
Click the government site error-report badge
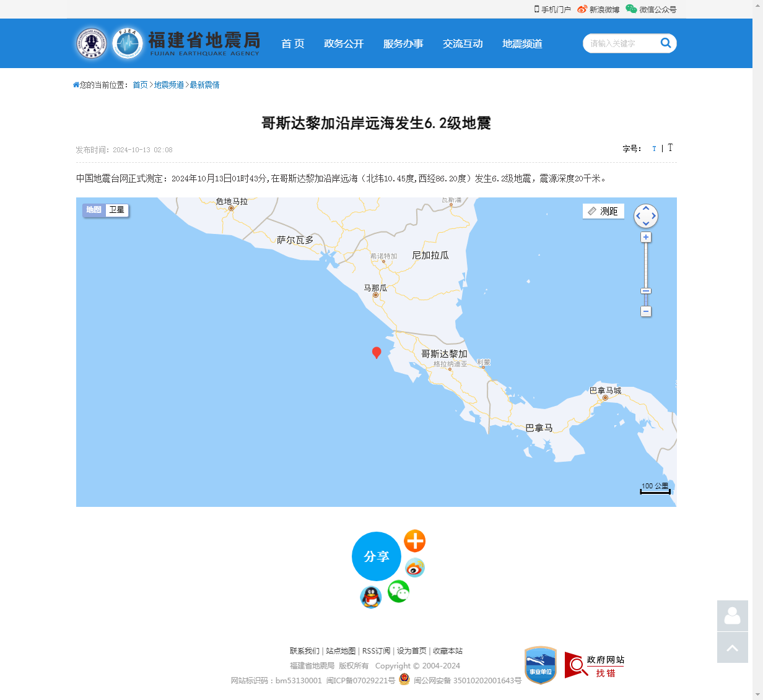594,665
